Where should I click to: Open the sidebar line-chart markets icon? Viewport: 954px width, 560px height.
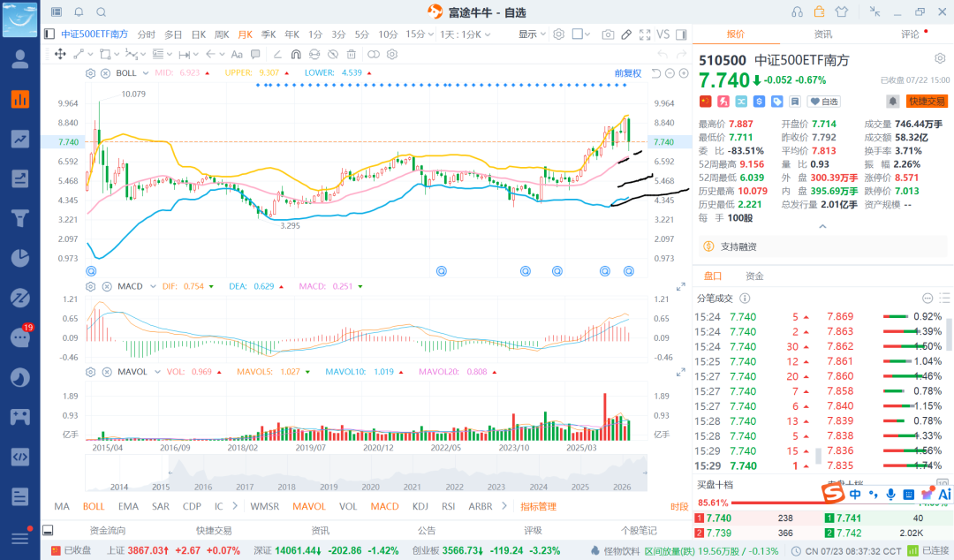[20, 139]
